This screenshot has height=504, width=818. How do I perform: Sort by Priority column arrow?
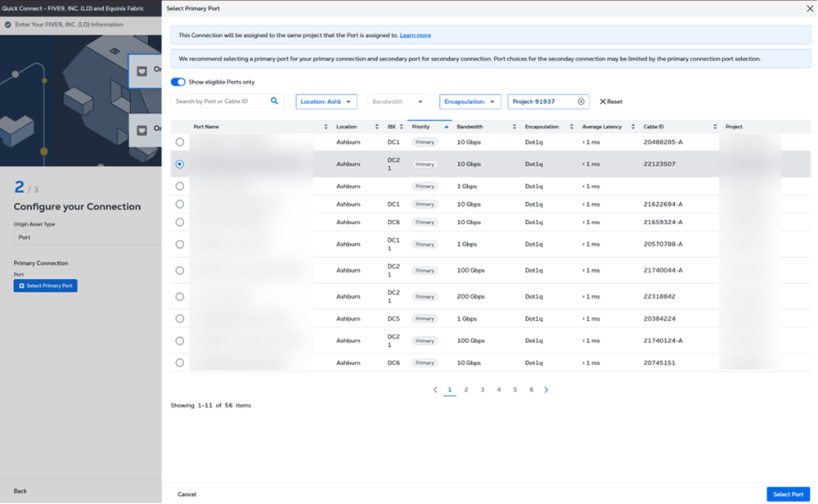pos(446,127)
